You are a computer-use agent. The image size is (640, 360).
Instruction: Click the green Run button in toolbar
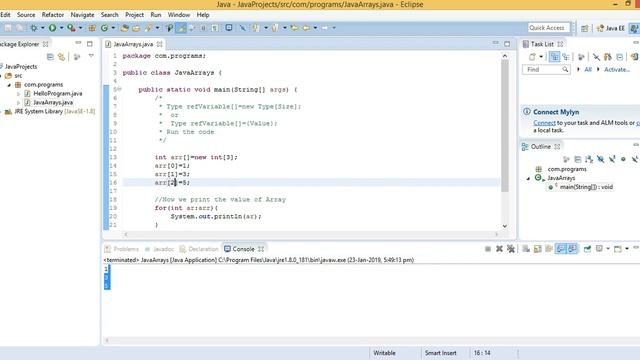coord(52,28)
